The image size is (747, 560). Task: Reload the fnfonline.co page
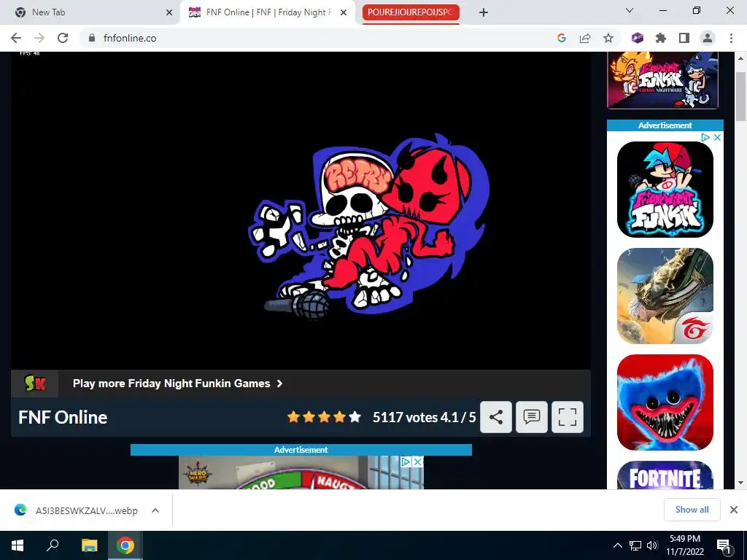point(63,38)
